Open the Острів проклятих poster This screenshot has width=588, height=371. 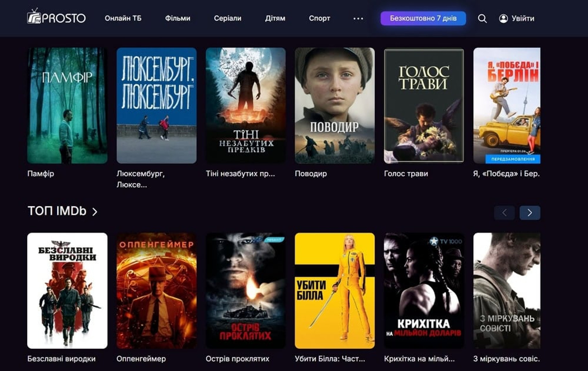click(246, 291)
